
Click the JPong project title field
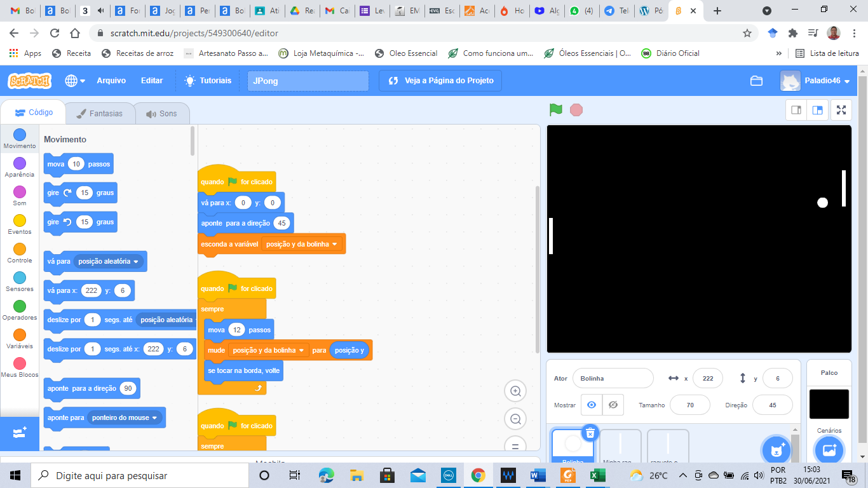[x=308, y=81]
